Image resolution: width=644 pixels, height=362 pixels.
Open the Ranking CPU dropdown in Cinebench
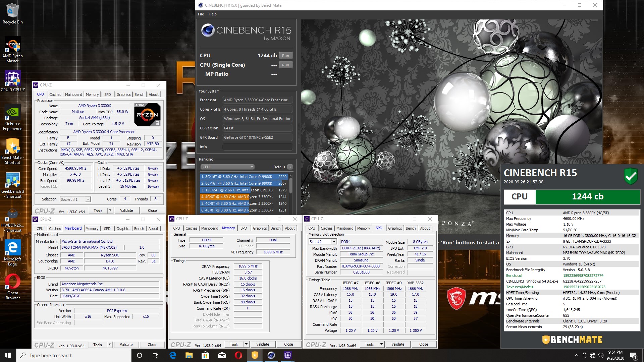coord(227,167)
